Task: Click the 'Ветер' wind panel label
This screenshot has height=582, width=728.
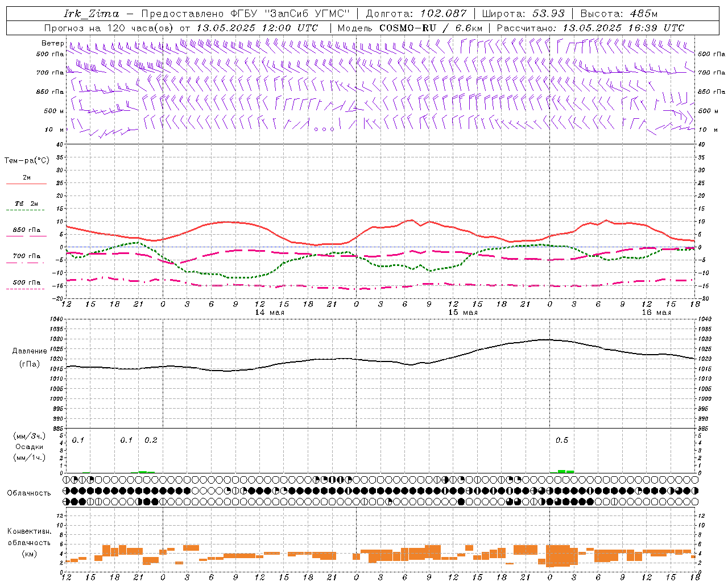Action: tap(52, 43)
